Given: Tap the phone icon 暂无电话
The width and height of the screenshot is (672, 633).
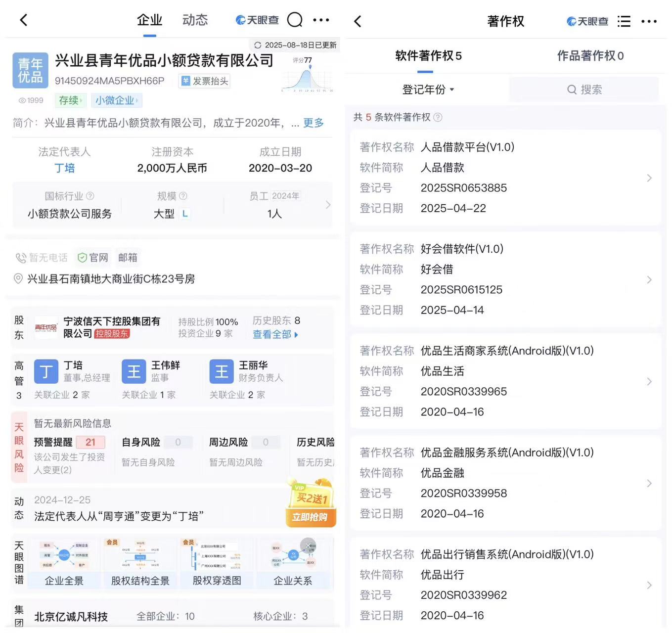Looking at the screenshot, I should click(x=21, y=258).
